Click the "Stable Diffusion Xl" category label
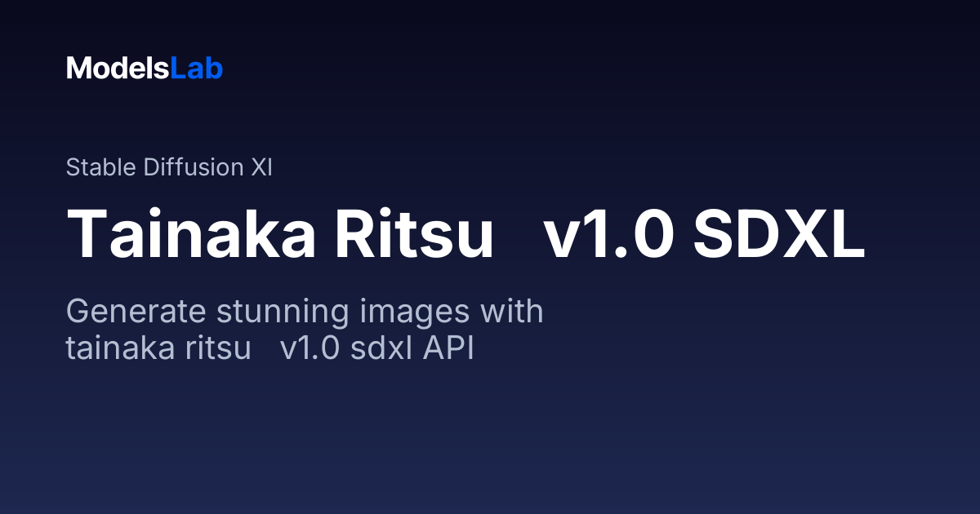The height and width of the screenshot is (514, 980). click(x=169, y=167)
